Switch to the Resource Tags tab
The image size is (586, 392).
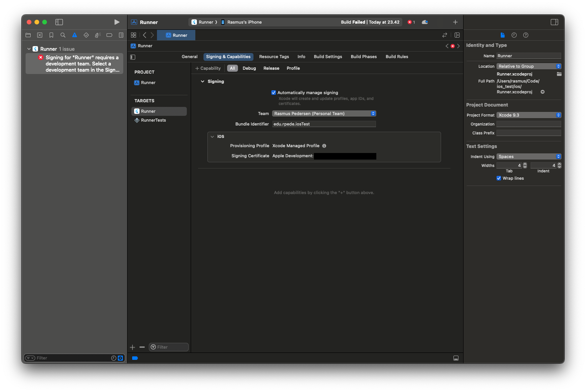(x=274, y=57)
